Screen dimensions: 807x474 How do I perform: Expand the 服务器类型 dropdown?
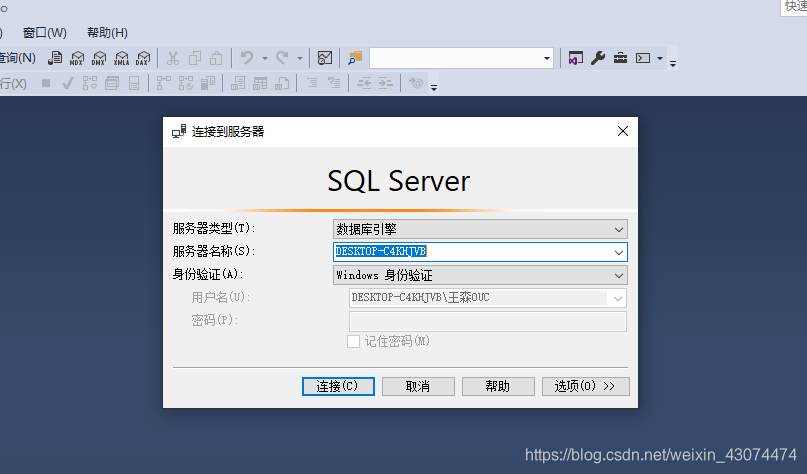point(619,230)
